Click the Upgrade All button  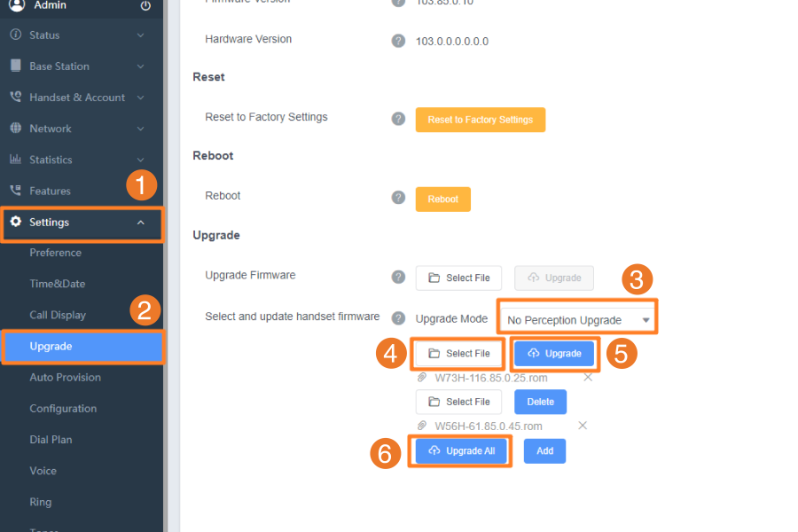[x=460, y=450]
